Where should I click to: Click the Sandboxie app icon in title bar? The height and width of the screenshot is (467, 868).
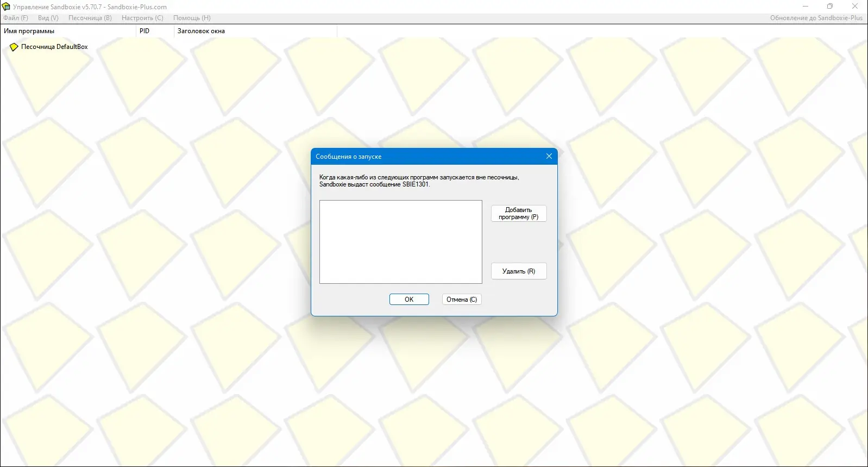tap(7, 7)
